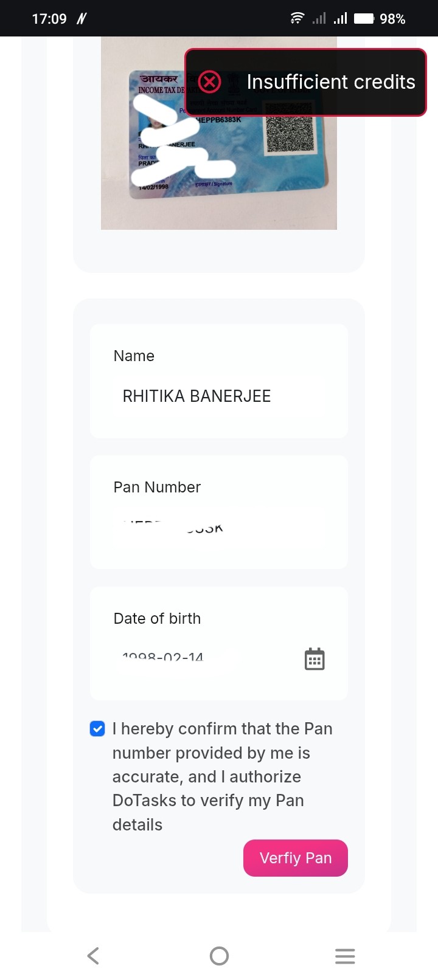Tap the red error icon in toast
This screenshot has height=980, width=438.
click(x=210, y=81)
